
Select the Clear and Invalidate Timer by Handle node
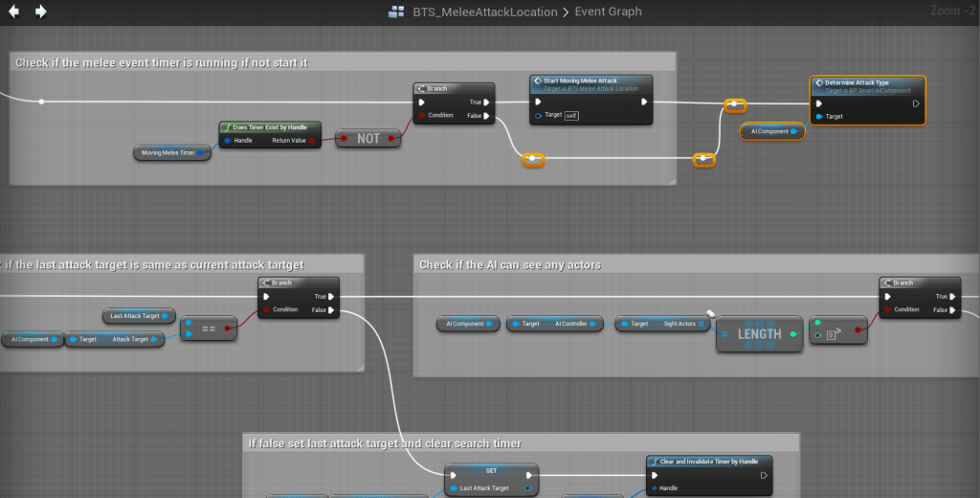click(x=708, y=462)
